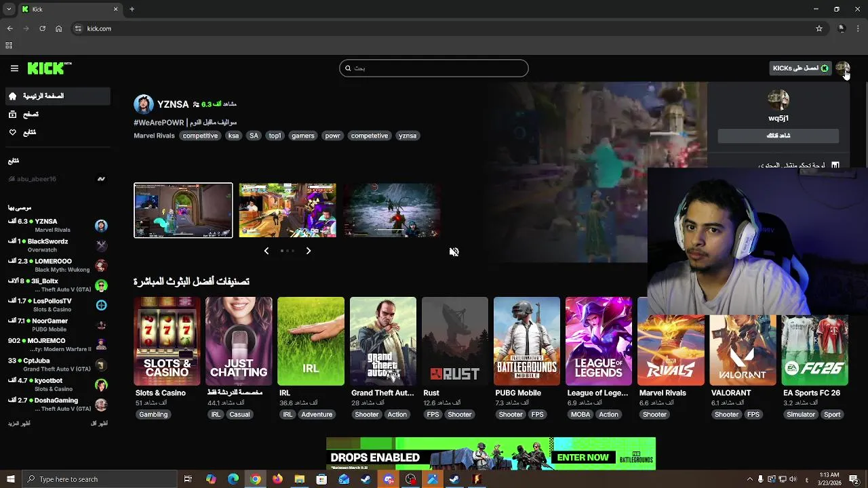
Task: Select the top1 tag
Action: [275, 136]
